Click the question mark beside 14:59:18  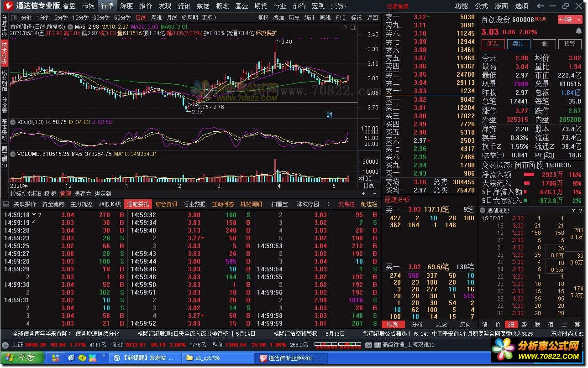click(x=40, y=215)
